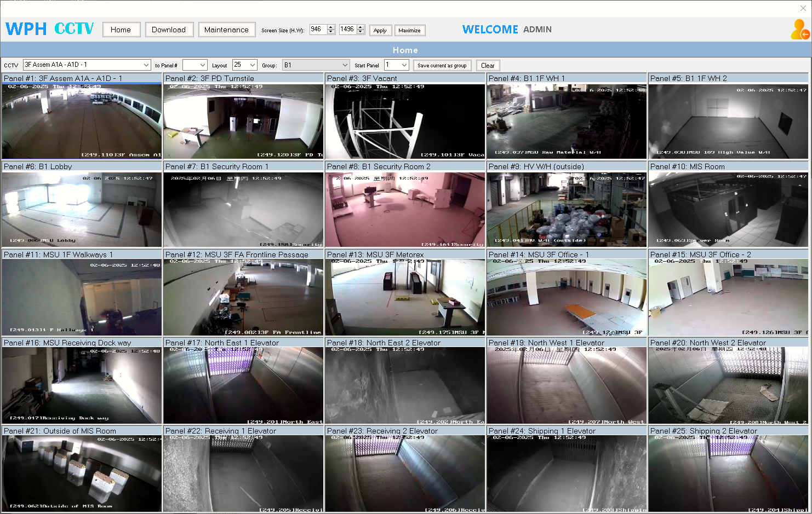Open the 'to Panel #' dropdown
The width and height of the screenshot is (812, 514).
point(202,65)
